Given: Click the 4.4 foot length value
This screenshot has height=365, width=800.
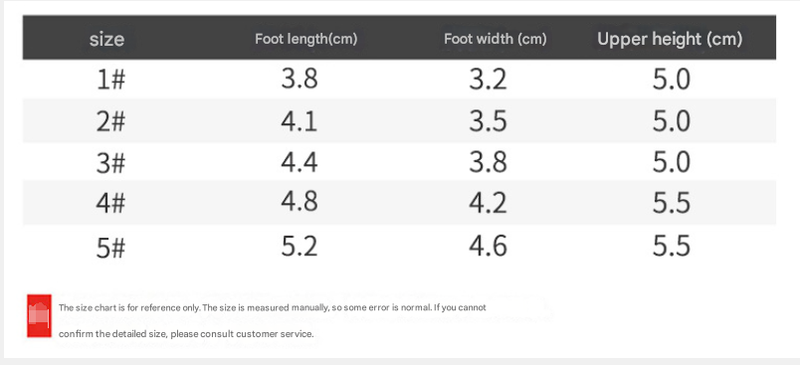Looking at the screenshot, I should 299,162.
